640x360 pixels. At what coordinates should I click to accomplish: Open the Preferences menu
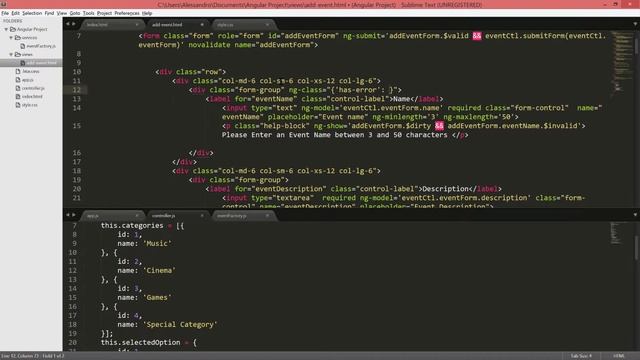pyautogui.click(x=127, y=13)
